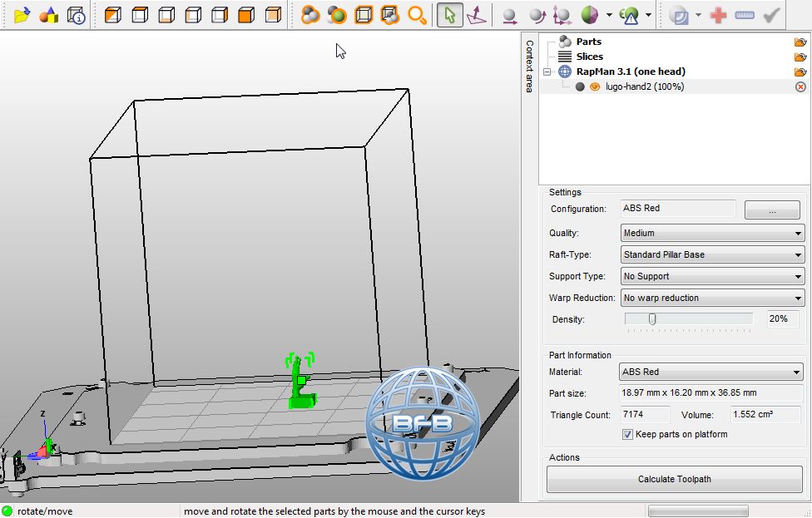Select the isometric view cube icon
The height and width of the screenshot is (518, 812).
click(x=113, y=15)
